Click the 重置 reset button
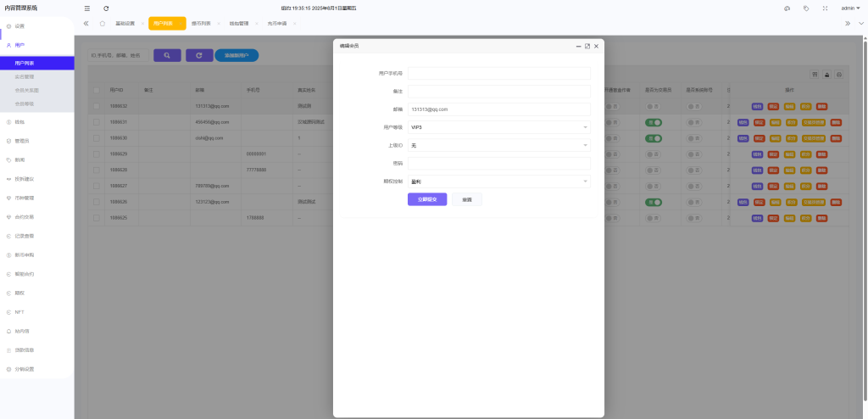This screenshot has width=868, height=419. (467, 199)
